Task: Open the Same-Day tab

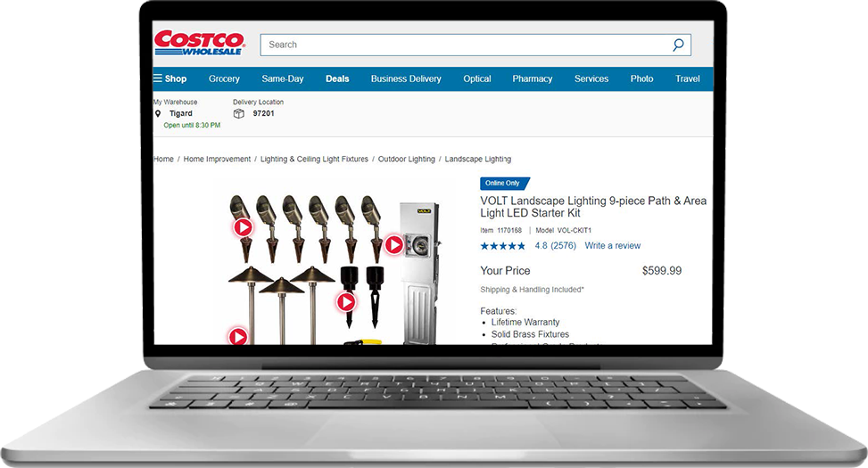Action: [282, 78]
